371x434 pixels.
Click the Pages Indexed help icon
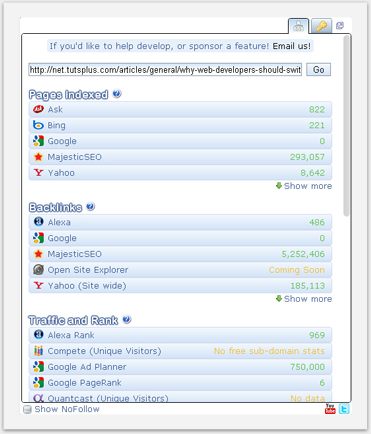coord(117,94)
